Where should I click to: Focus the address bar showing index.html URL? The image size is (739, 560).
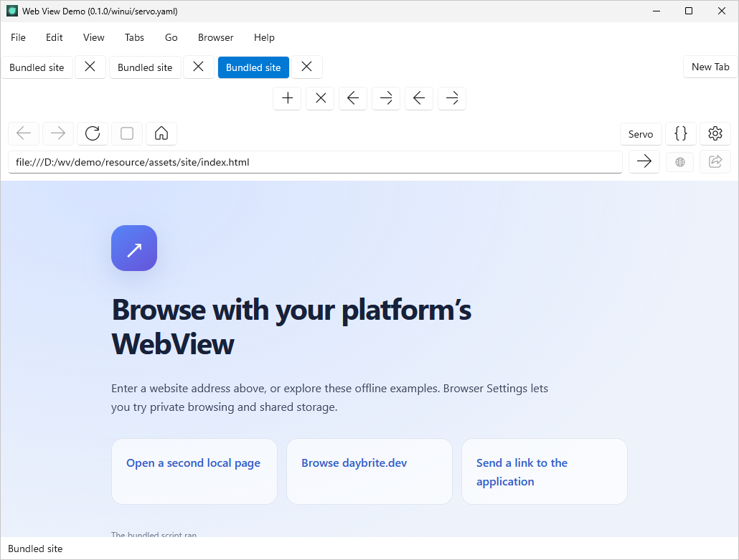(315, 162)
